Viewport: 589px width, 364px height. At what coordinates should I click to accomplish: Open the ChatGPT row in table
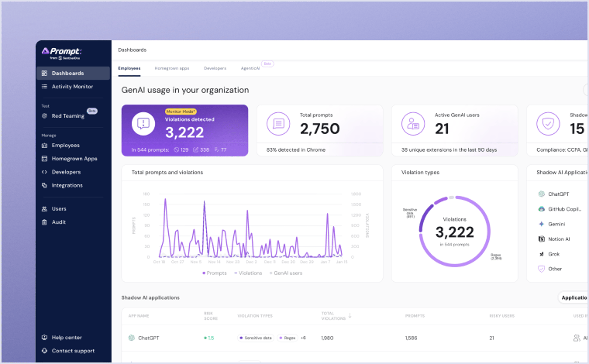pos(148,338)
